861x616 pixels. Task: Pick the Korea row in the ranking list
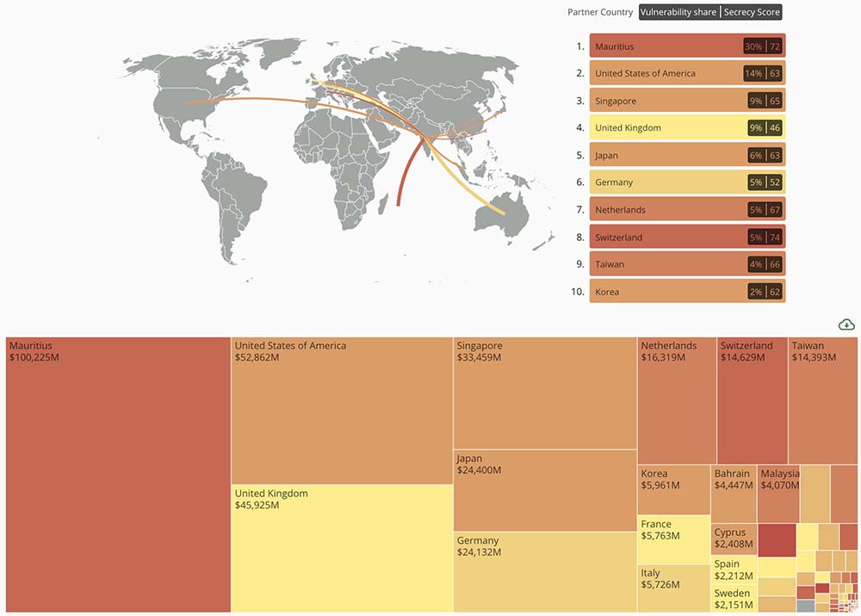687,292
